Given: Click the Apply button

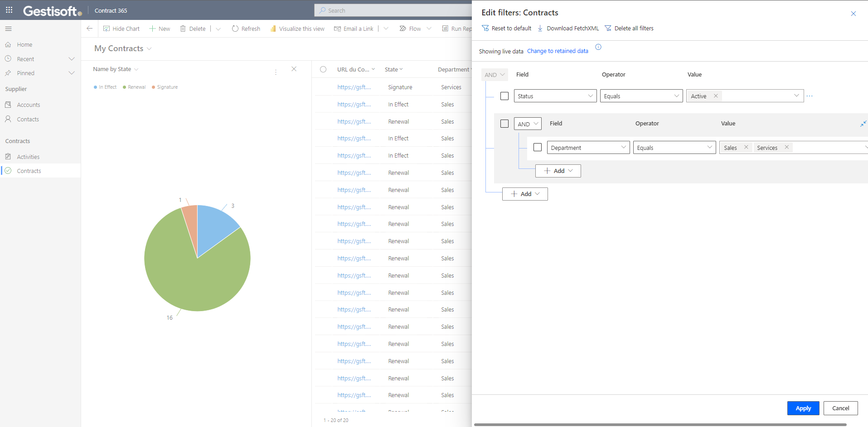Looking at the screenshot, I should click(x=803, y=408).
